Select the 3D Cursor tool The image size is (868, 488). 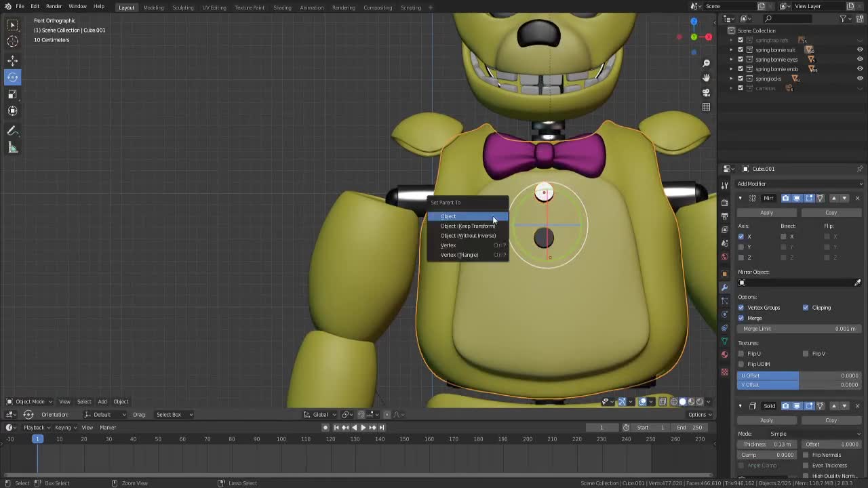[12, 41]
